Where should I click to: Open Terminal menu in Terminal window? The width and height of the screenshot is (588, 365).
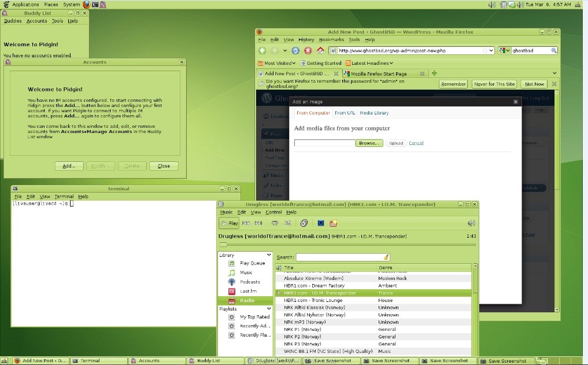64,196
